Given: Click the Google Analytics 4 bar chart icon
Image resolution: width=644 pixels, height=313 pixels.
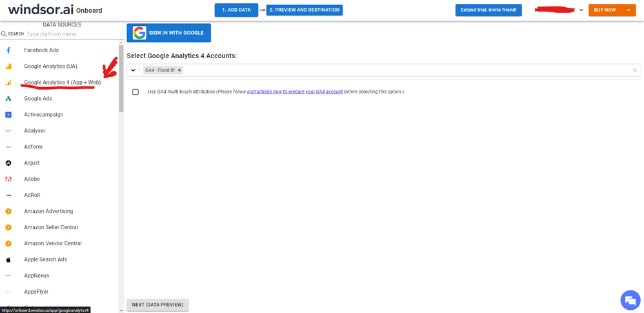Looking at the screenshot, I should [x=8, y=83].
